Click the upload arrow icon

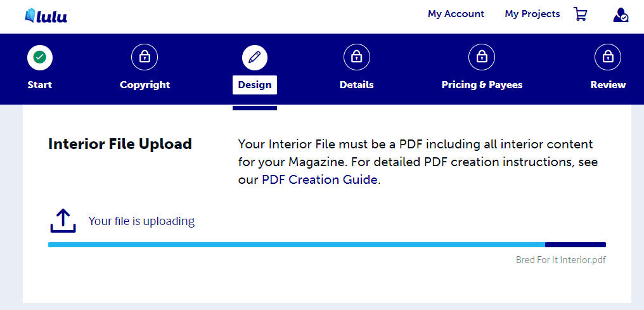[63, 221]
